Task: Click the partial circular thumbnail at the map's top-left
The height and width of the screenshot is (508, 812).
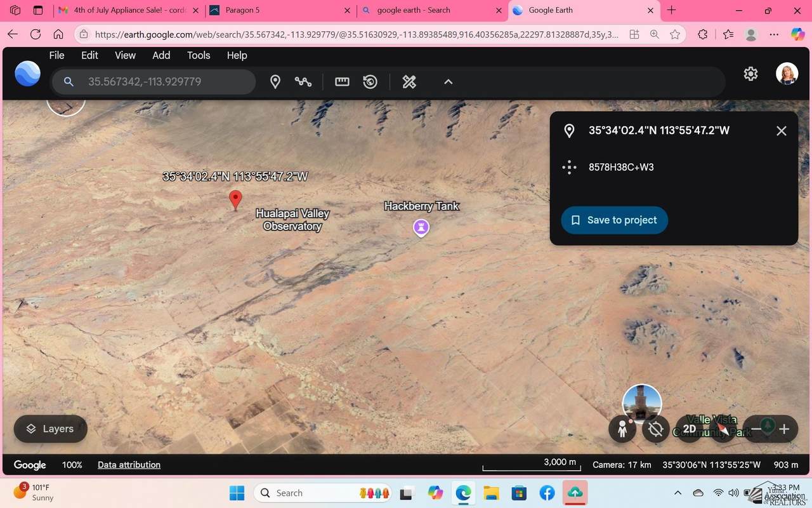Action: point(66,108)
